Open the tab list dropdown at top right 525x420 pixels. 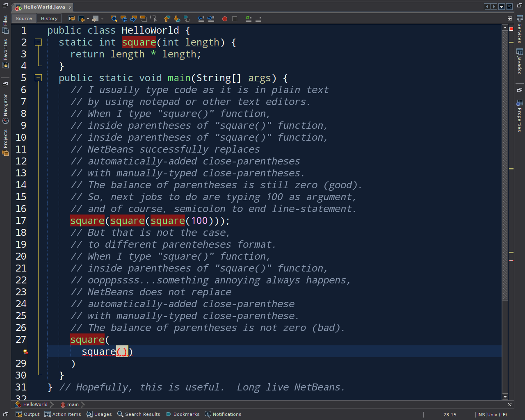coord(501,7)
